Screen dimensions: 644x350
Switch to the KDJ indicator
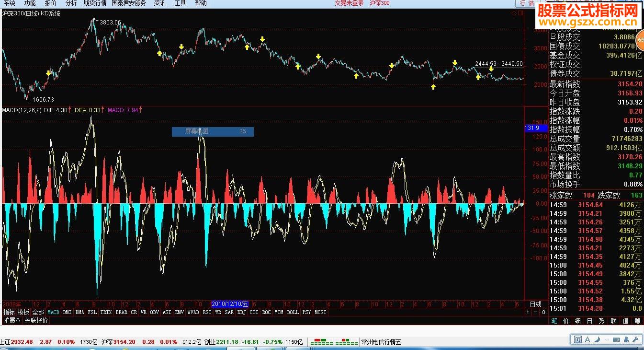241,312
